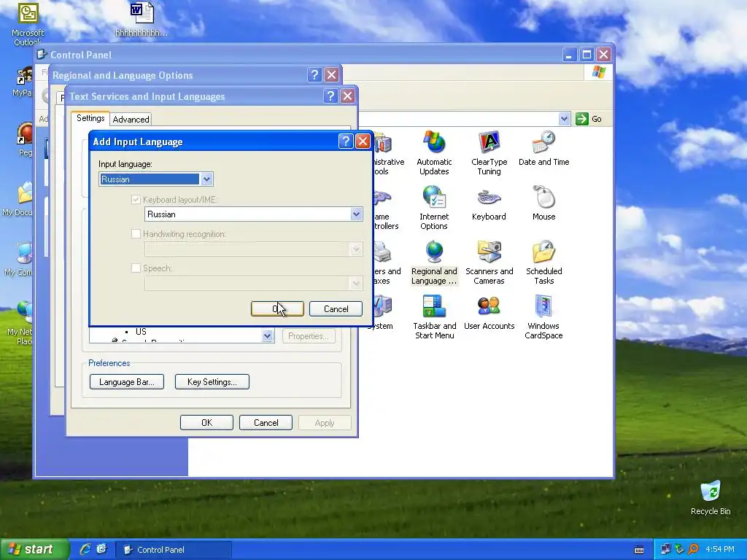Click Internet Explorer quick launch icon

85,549
